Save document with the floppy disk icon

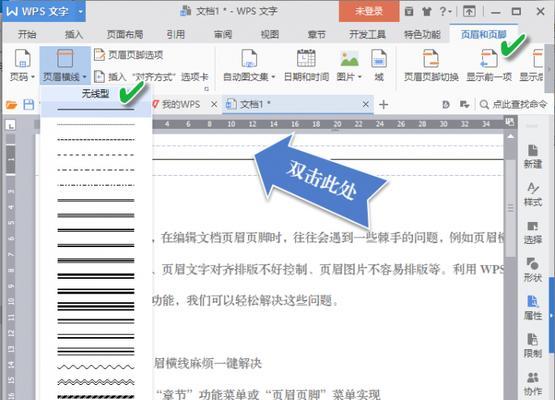[x=29, y=105]
